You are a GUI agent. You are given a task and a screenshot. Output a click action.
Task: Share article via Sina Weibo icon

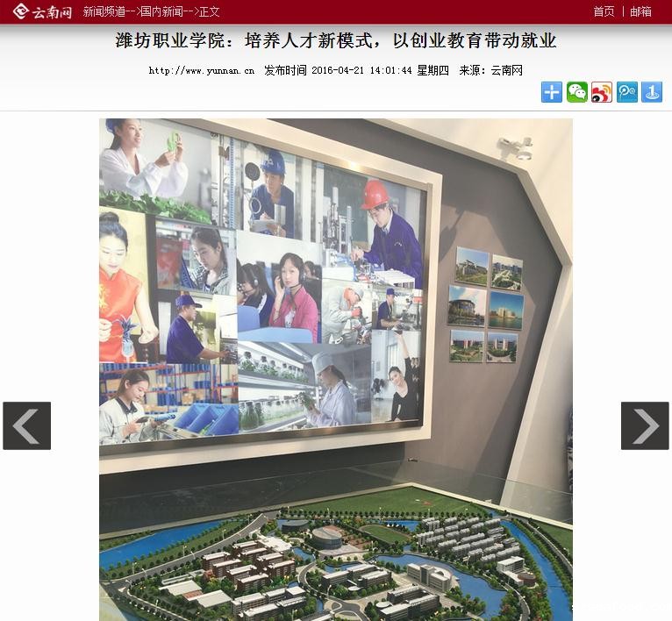[602, 92]
